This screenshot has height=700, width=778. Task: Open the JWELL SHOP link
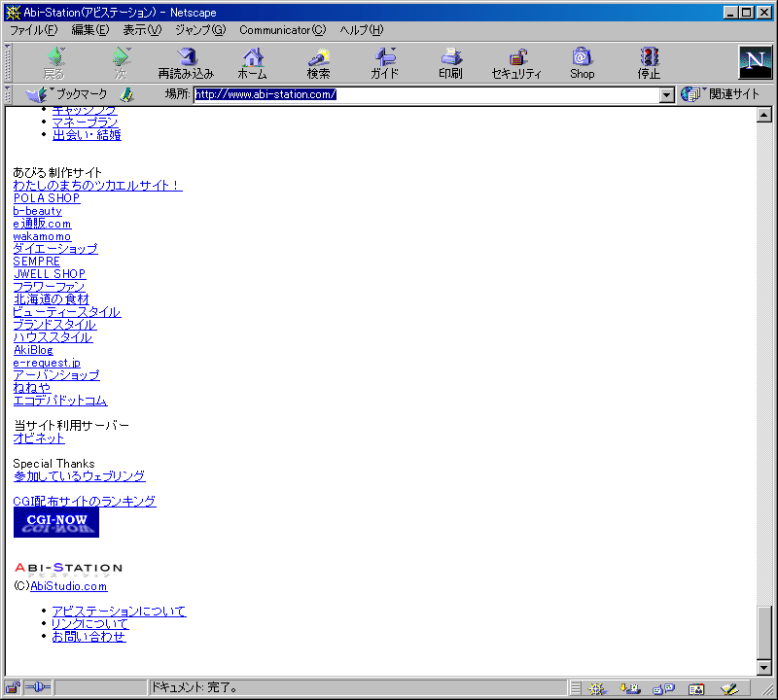50,274
